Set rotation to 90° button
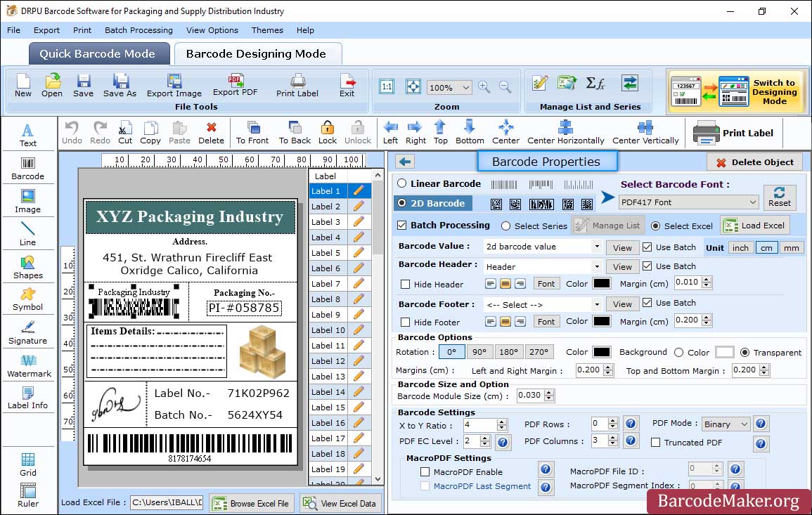The height and width of the screenshot is (515, 812). (479, 352)
